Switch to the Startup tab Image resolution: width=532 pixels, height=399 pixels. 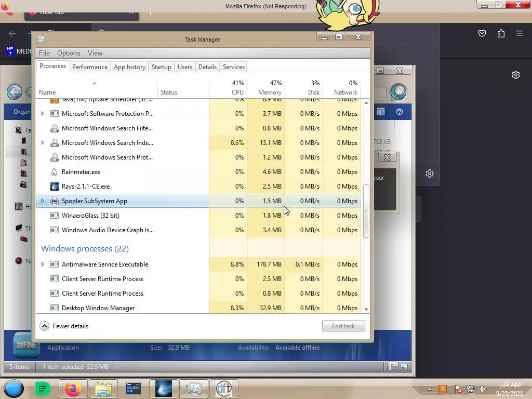[162, 67]
